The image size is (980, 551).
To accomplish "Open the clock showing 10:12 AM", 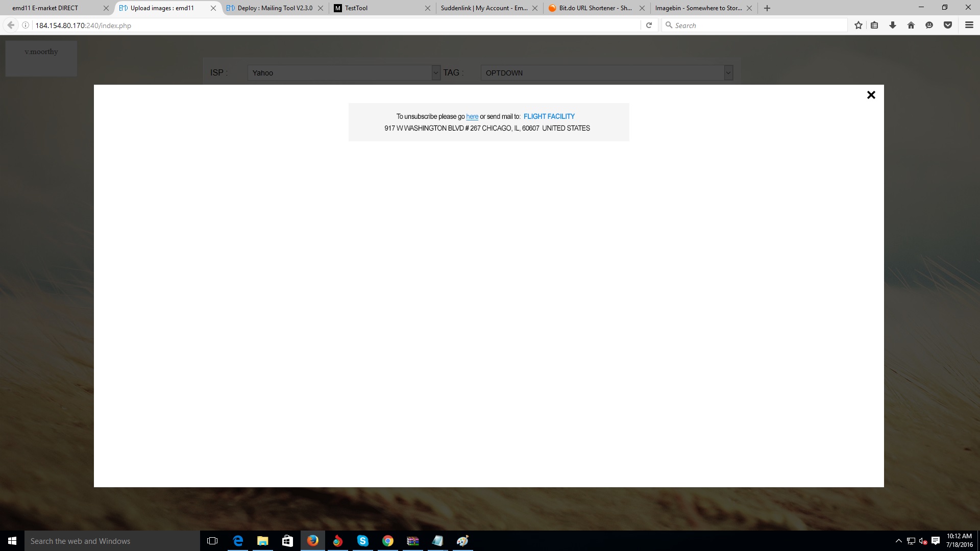I will point(959,541).
